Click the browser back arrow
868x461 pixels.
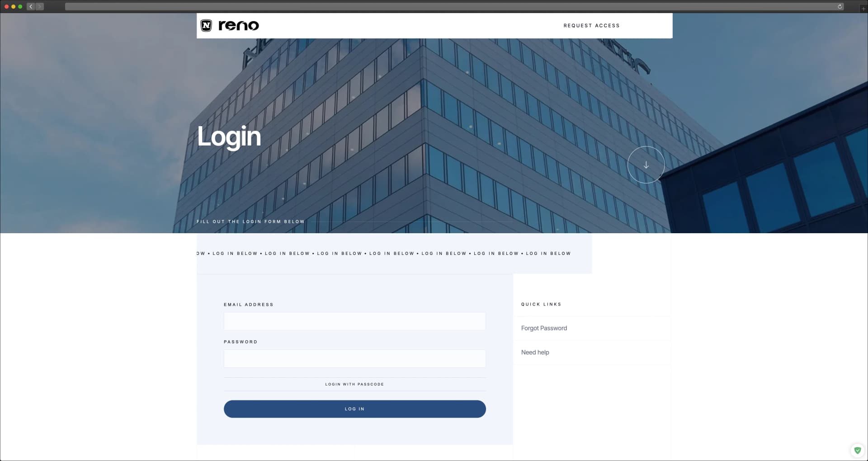tap(31, 6)
